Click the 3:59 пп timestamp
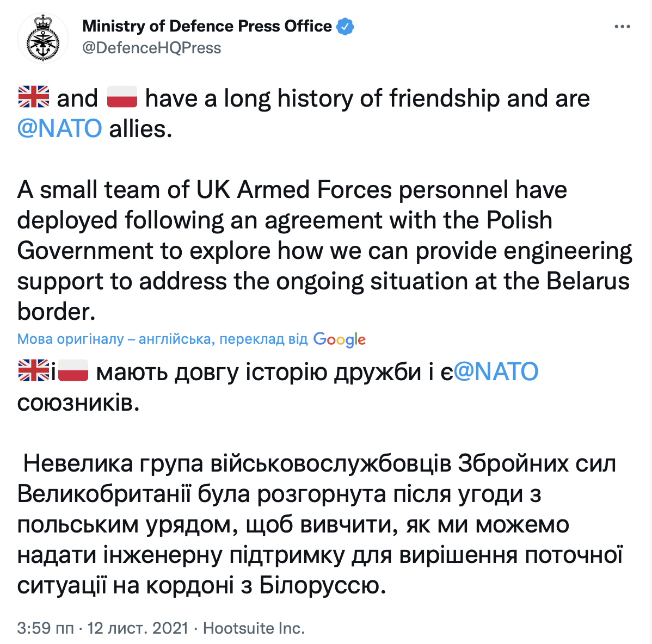Image resolution: width=652 pixels, height=644 pixels. coord(45,628)
